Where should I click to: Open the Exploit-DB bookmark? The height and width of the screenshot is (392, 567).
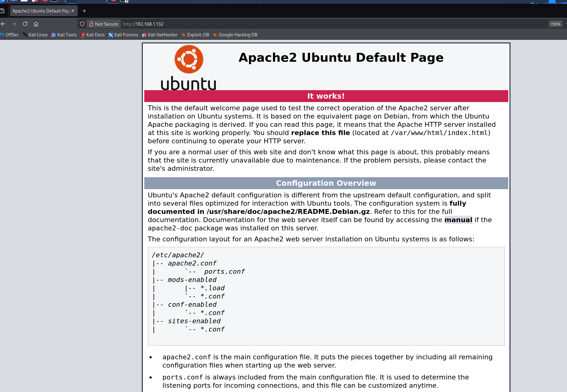(x=195, y=35)
